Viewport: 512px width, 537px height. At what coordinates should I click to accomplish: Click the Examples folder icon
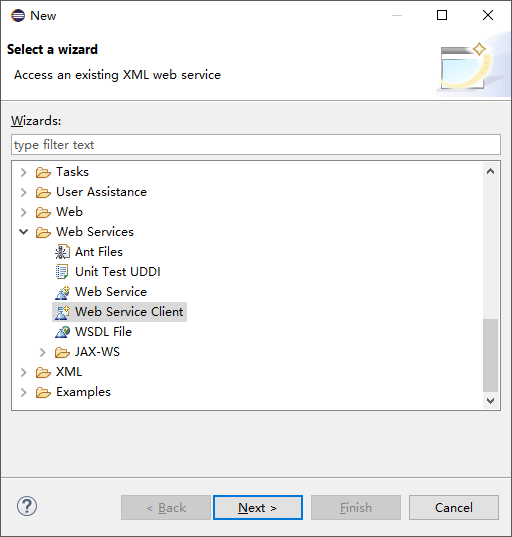43,392
